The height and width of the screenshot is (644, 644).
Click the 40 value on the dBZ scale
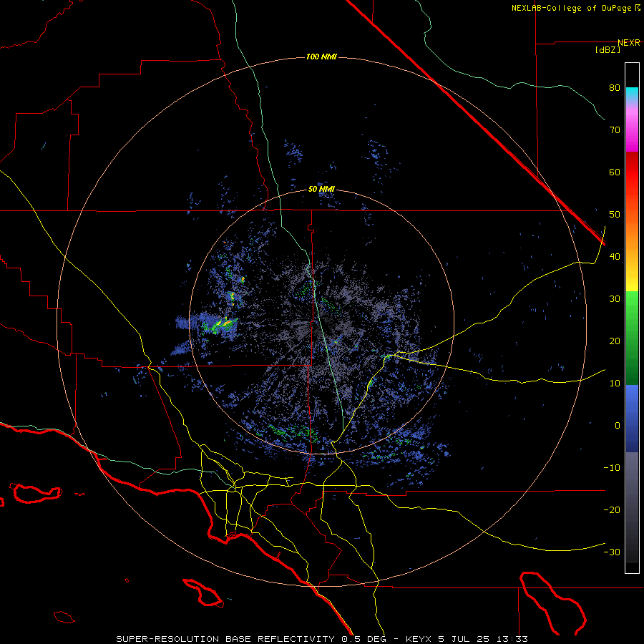tap(615, 257)
